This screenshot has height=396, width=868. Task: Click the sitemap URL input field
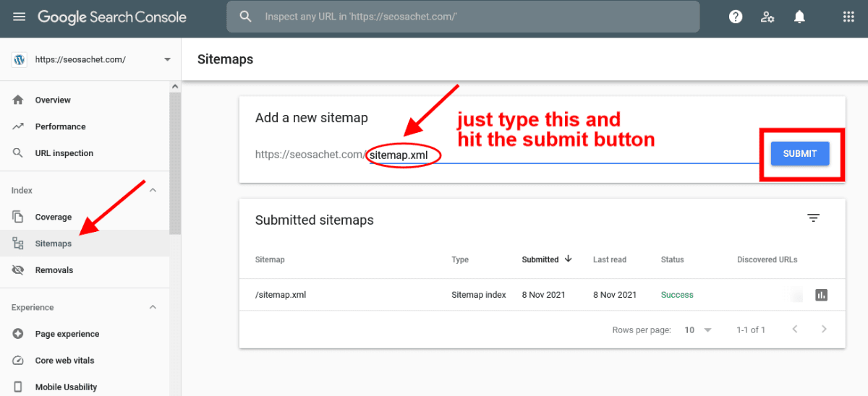point(564,155)
